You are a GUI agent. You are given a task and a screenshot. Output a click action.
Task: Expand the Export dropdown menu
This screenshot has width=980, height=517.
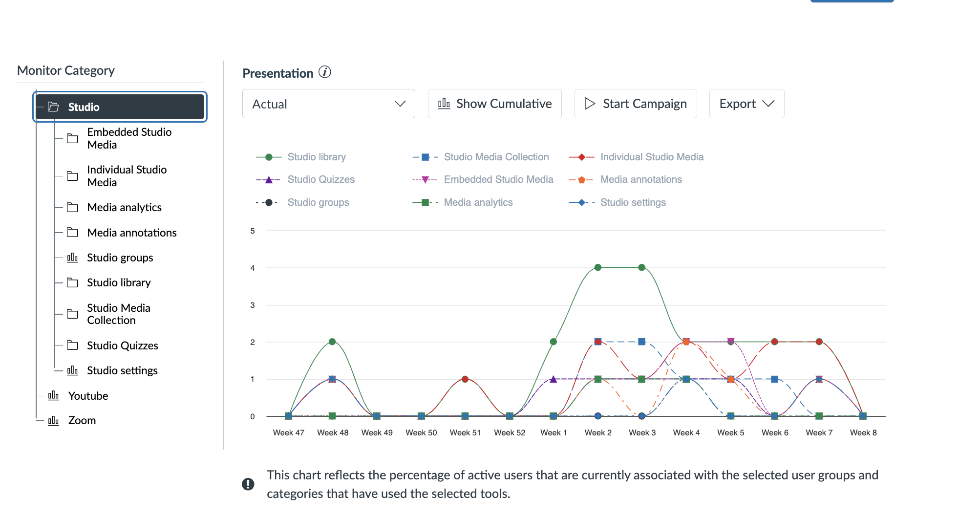point(746,104)
